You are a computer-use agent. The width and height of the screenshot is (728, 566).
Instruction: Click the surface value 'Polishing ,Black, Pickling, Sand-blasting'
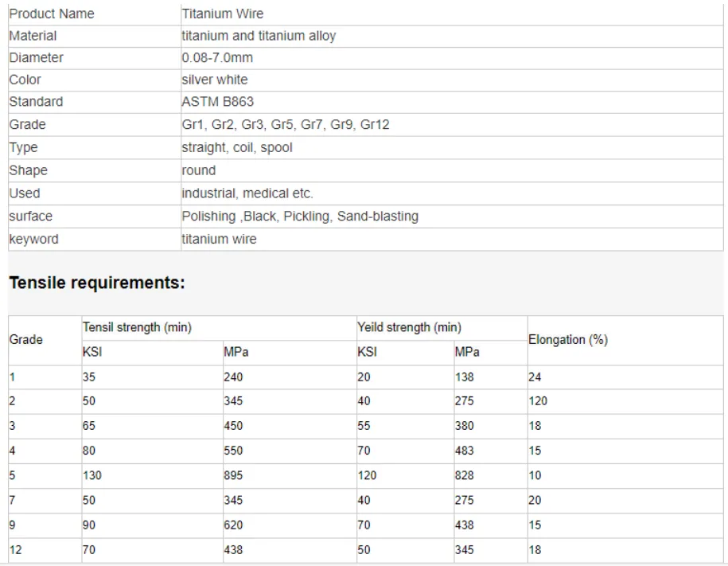299,217
